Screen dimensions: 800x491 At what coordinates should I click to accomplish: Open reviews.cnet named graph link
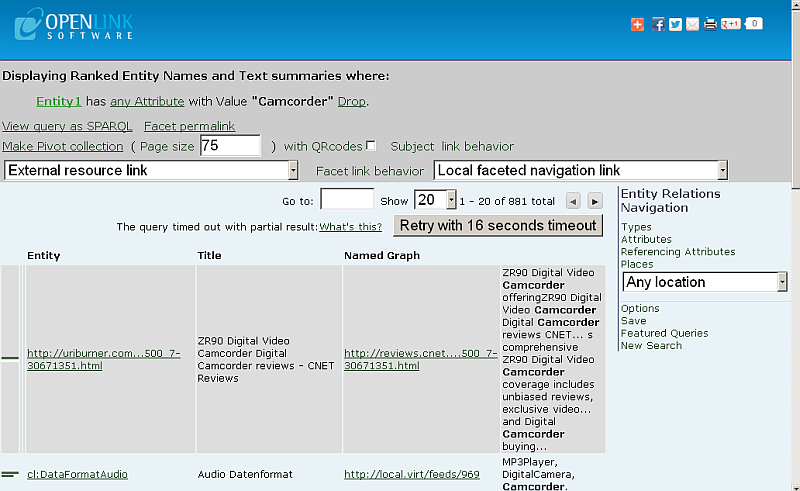point(420,359)
